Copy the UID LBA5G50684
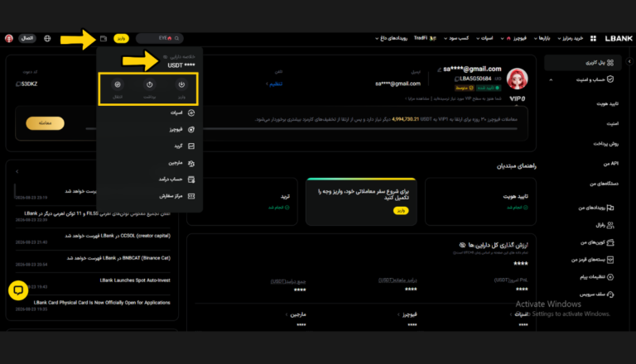 pos(457,79)
